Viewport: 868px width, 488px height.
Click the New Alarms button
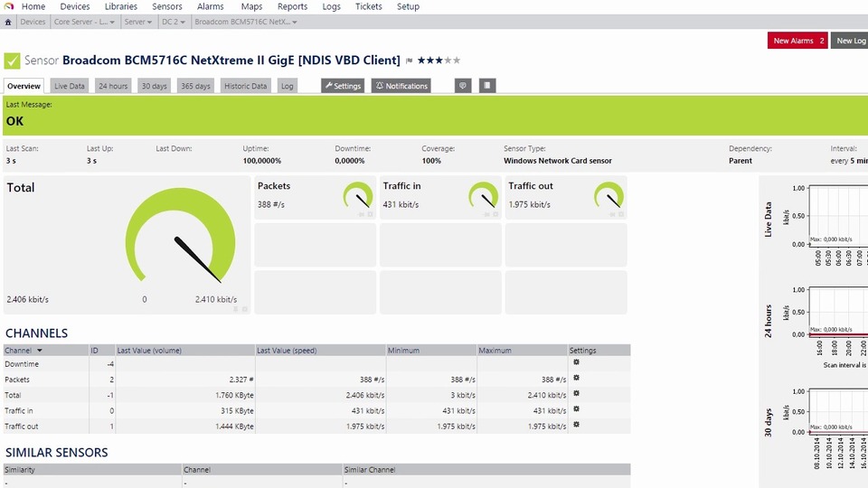pyautogui.click(x=797, y=41)
